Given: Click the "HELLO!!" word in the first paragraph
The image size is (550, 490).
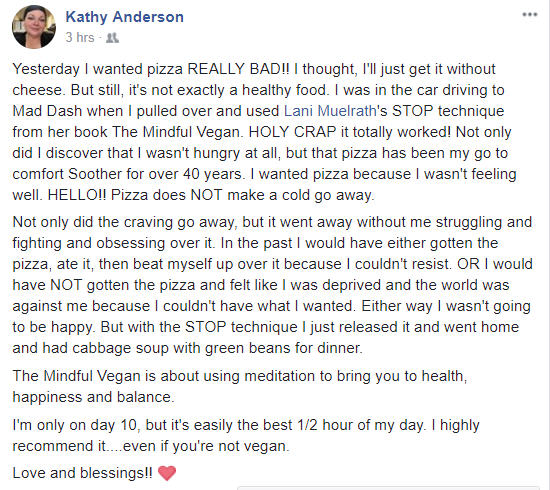Looking at the screenshot, I should click(x=76, y=195).
